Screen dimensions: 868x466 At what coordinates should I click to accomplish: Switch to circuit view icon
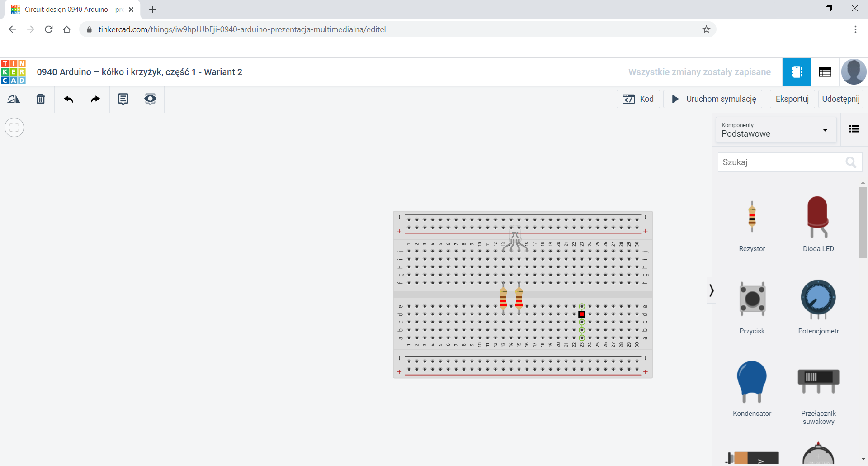(797, 72)
